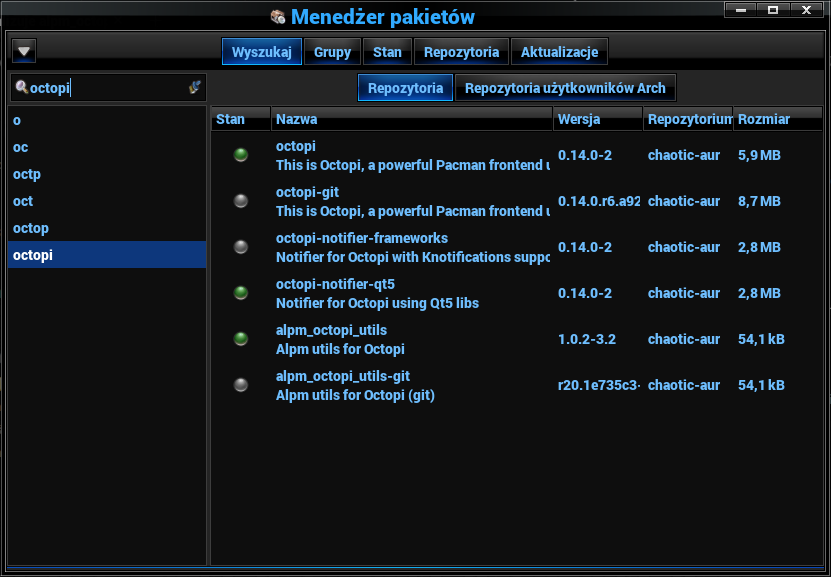Click the magnifier icon in search box

click(21, 87)
